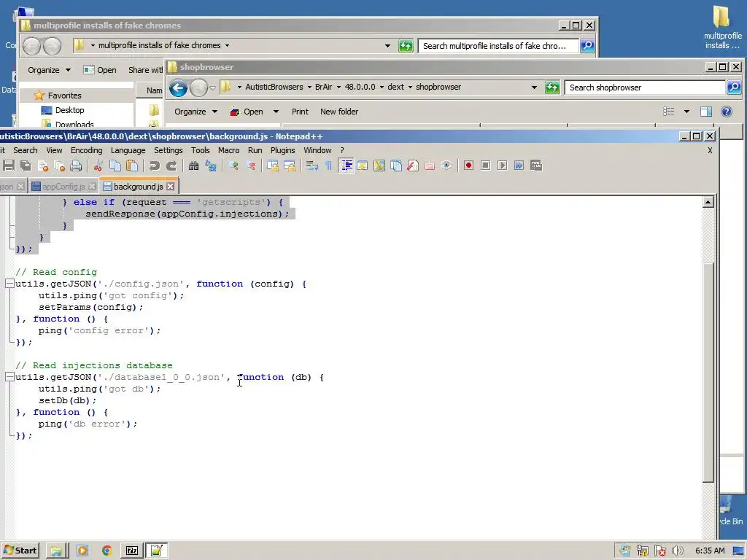This screenshot has width=747, height=560.
Task: Click the Function List toolbar icon
Action: pos(413,166)
